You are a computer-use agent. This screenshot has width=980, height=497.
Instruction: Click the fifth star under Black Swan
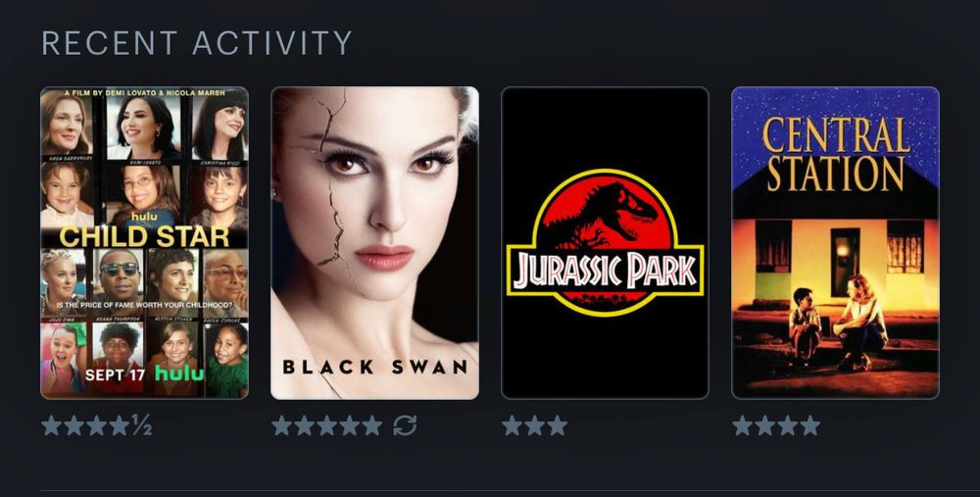pos(371,425)
